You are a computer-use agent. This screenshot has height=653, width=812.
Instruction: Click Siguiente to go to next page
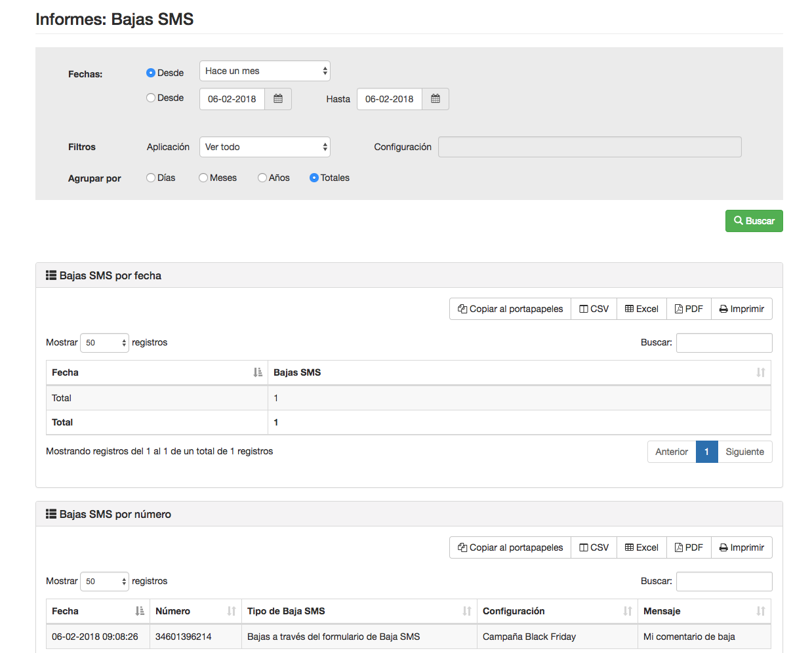coord(744,452)
